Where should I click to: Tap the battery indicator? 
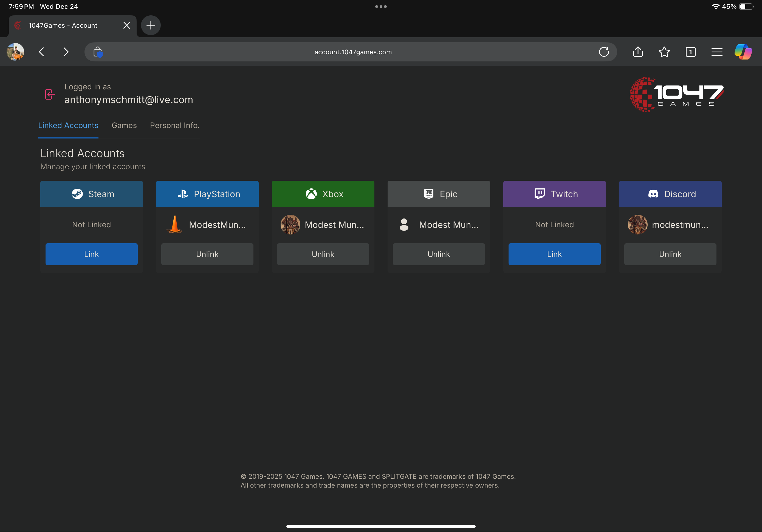pos(746,6)
